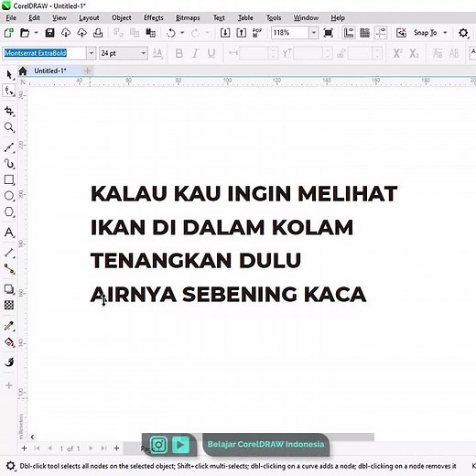Undo the last action

click(171, 33)
